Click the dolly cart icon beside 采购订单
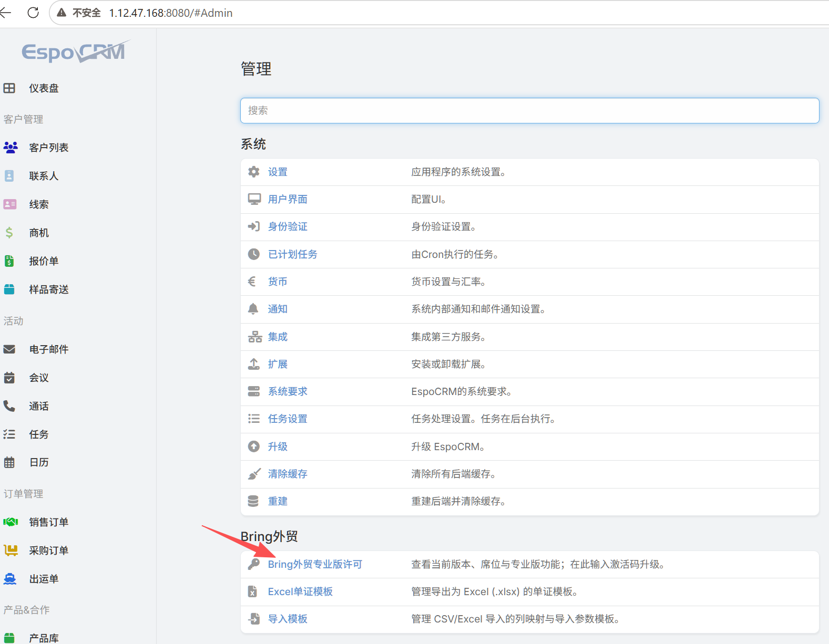Viewport: 829px width, 644px height. click(11, 550)
